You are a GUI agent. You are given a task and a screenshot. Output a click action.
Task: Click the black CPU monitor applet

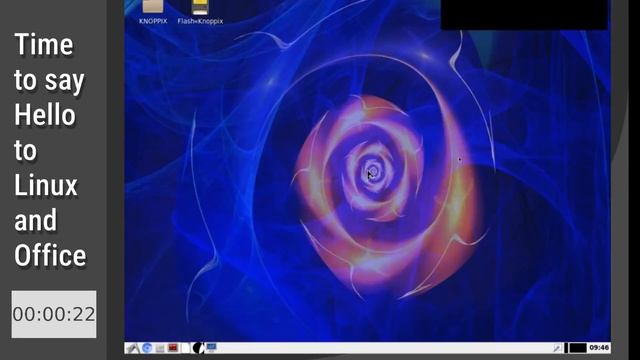[x=578, y=348]
